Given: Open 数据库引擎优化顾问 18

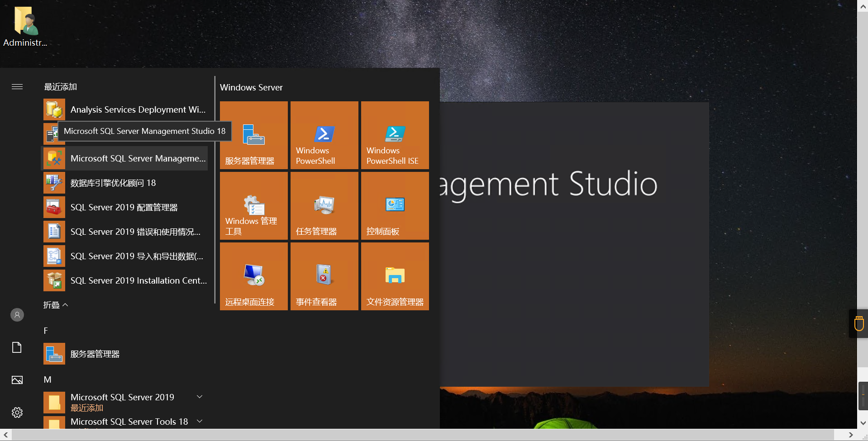Looking at the screenshot, I should (125, 183).
